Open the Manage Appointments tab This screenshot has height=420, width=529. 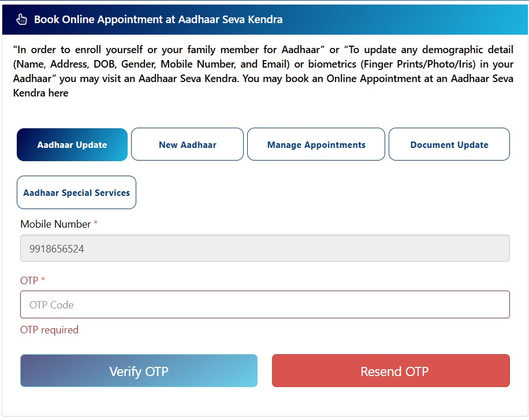pos(316,144)
